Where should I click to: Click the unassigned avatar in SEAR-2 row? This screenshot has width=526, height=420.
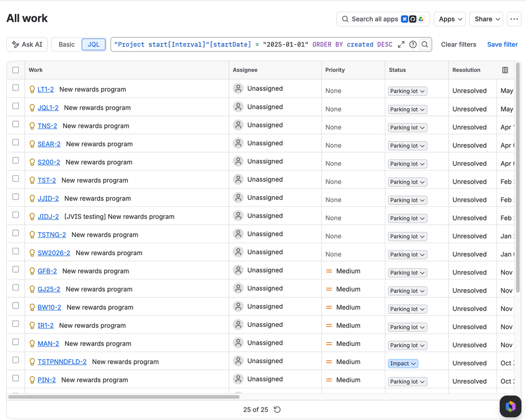click(238, 143)
